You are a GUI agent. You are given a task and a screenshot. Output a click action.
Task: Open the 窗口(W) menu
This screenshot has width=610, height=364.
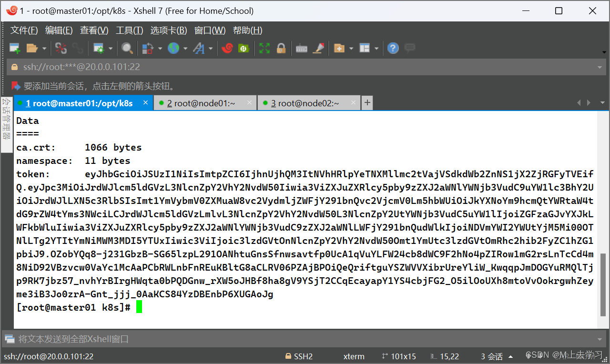click(210, 30)
